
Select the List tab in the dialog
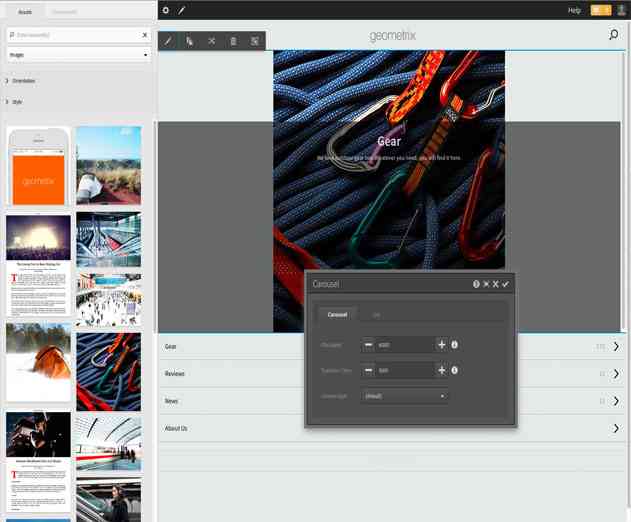(x=376, y=315)
